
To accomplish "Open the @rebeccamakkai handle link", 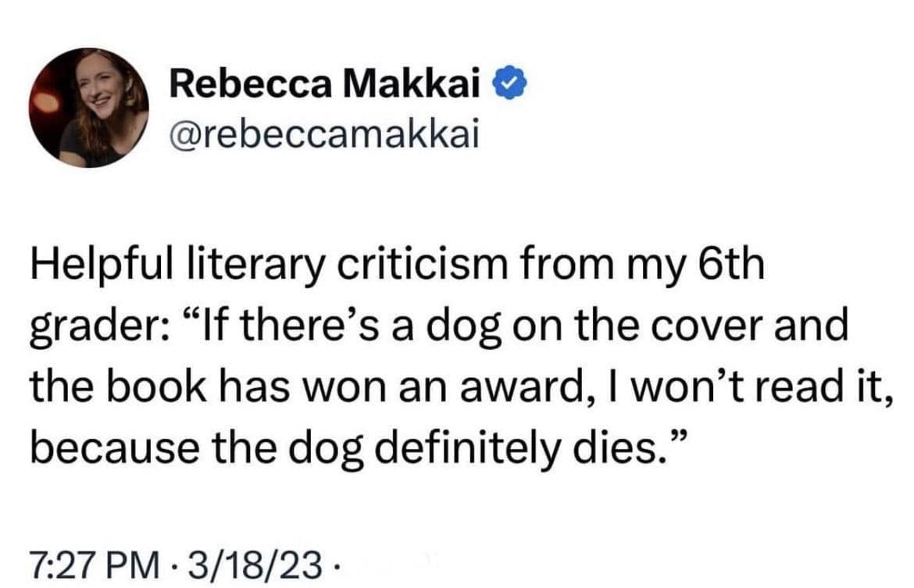I will (x=320, y=136).
